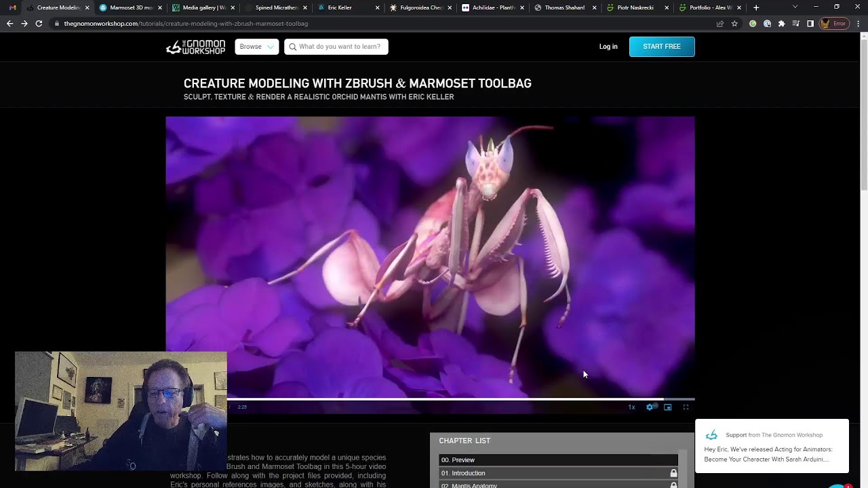Select chapter 00. Preview

(x=558, y=460)
